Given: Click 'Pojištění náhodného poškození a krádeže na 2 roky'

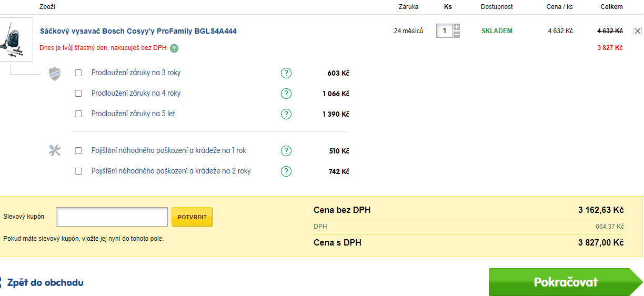Looking at the screenshot, I should click(x=171, y=171).
